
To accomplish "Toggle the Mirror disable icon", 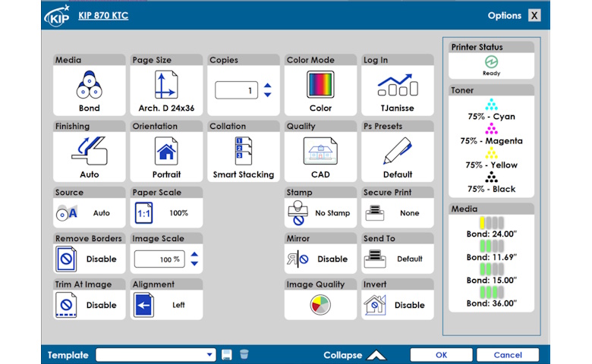I will point(298,259).
